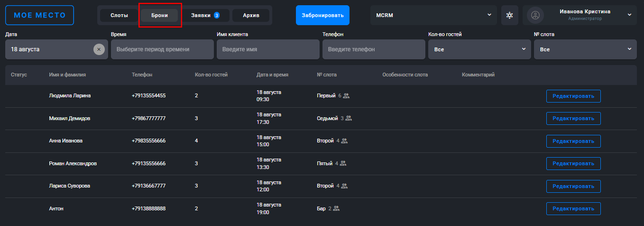Click phone number +79136667777
The height and width of the screenshot is (226, 644).
(x=148, y=186)
